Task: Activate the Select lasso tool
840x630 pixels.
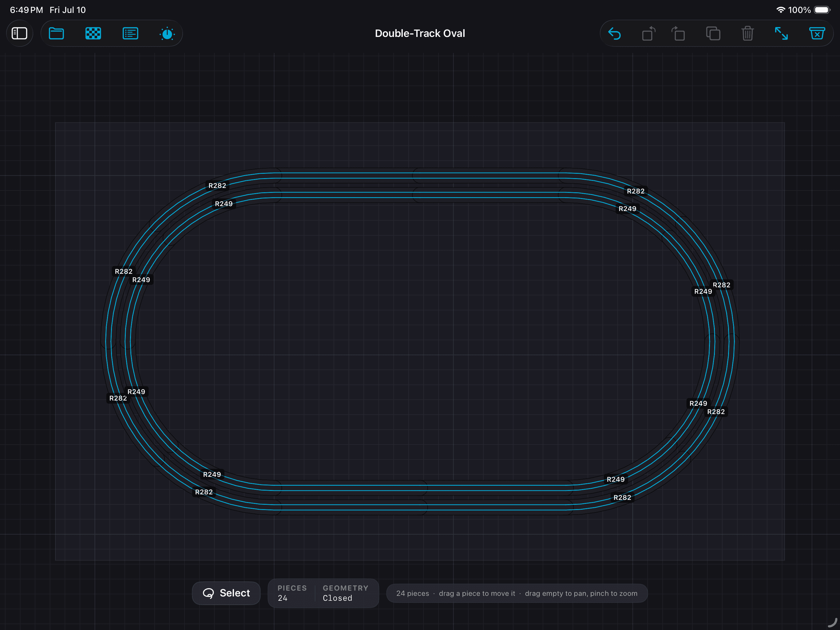Action: 226,593
